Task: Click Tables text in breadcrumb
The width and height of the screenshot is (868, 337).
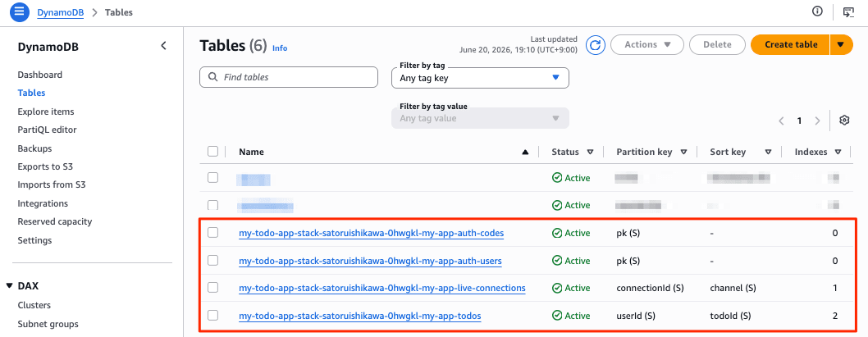Action: point(118,12)
